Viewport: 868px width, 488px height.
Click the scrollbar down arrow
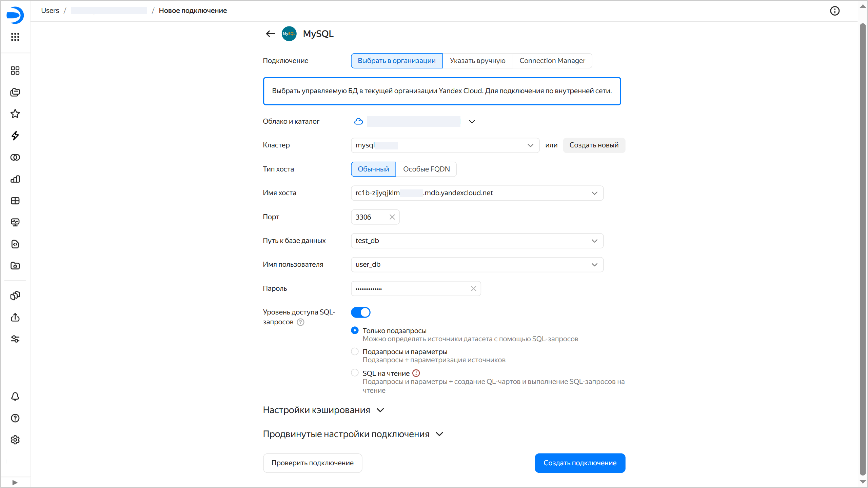pos(863,482)
